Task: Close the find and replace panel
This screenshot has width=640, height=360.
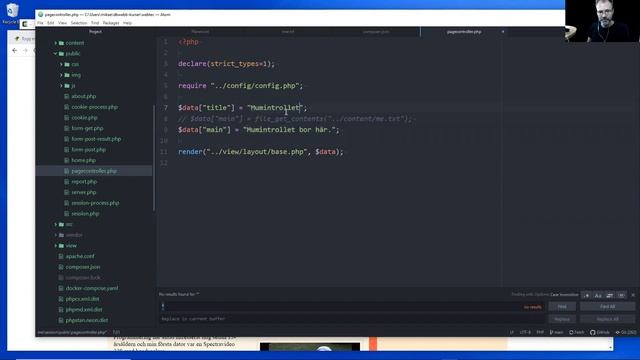Action: (633, 295)
